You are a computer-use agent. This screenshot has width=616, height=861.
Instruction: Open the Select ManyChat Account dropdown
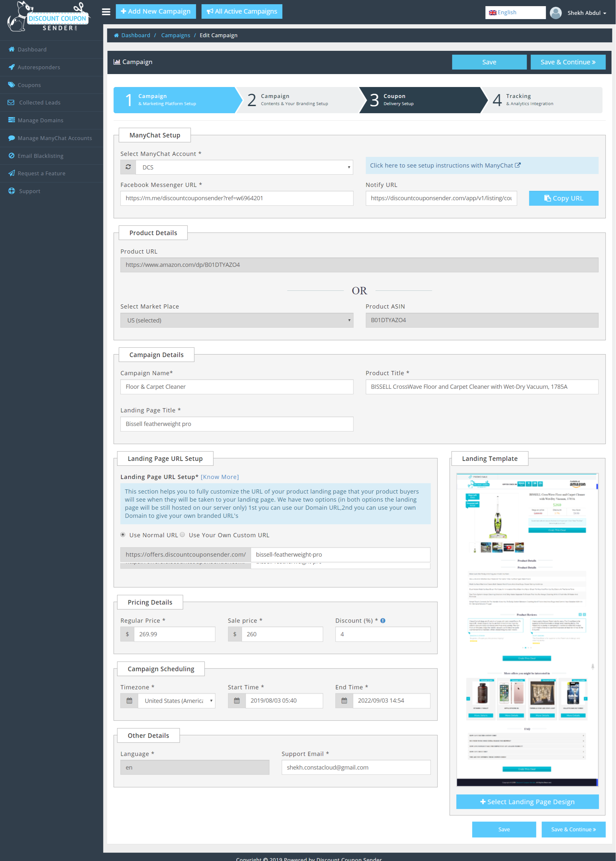tap(244, 167)
